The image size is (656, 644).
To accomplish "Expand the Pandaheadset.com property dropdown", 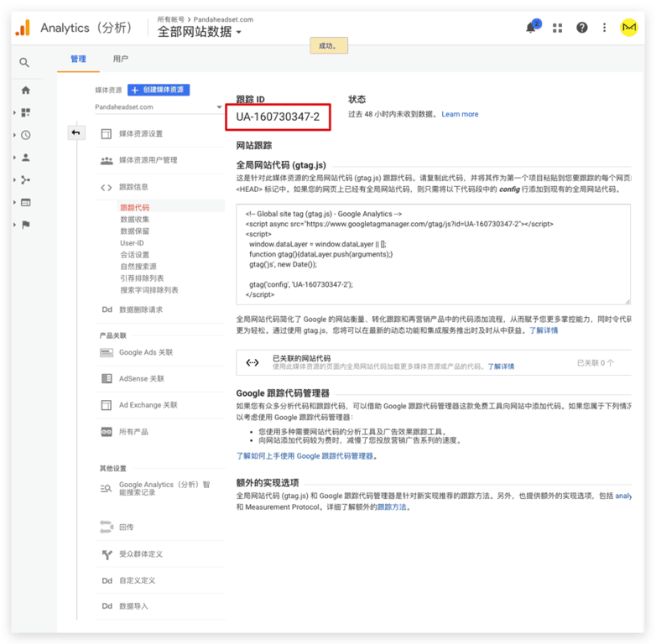I will click(159, 107).
